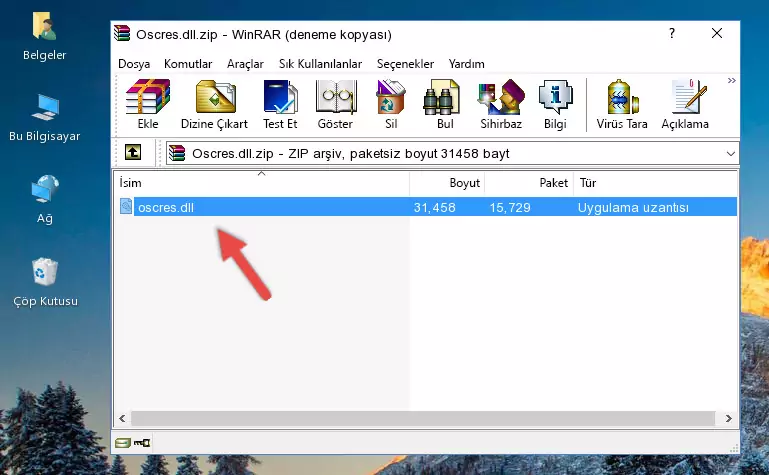Select the Bu Bilgisayar desktop icon

pos(44,118)
